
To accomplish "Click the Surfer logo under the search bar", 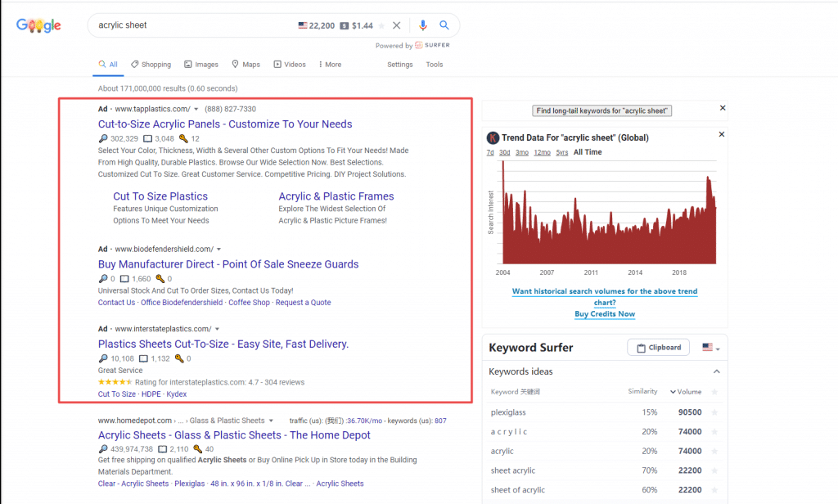I will coord(432,46).
